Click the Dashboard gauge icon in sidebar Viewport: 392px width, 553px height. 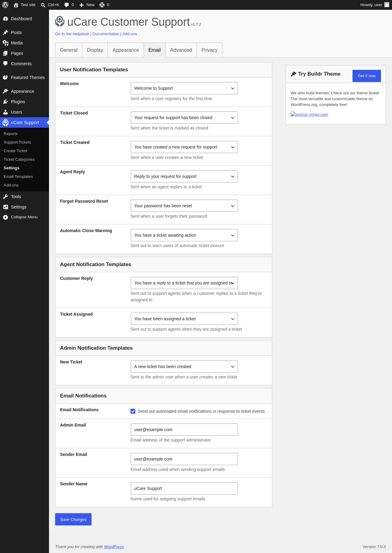click(x=6, y=19)
